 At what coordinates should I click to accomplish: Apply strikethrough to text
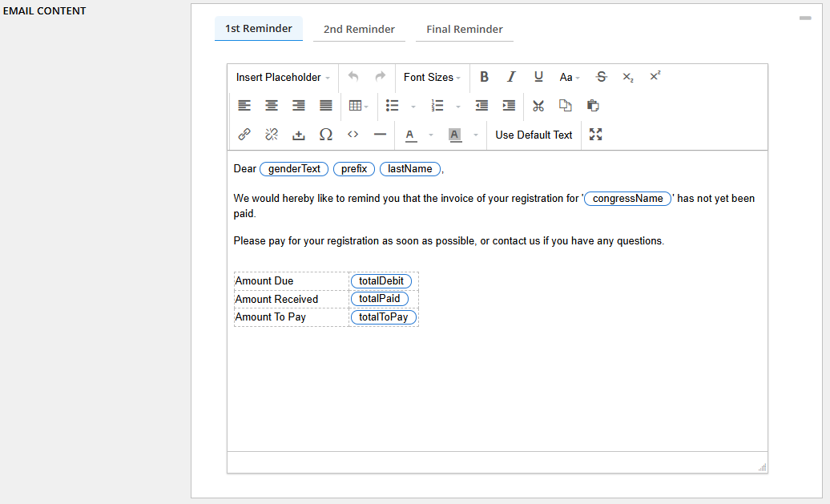(601, 77)
